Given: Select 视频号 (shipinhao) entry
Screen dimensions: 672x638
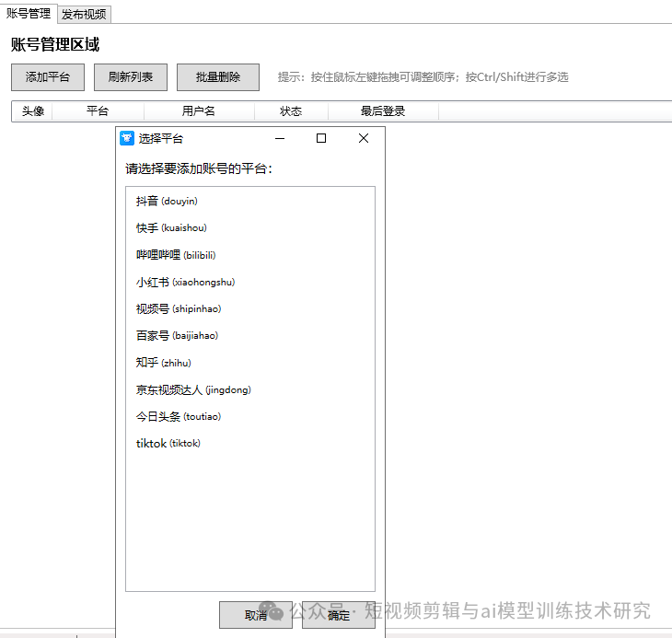Looking at the screenshot, I should pyautogui.click(x=250, y=309).
